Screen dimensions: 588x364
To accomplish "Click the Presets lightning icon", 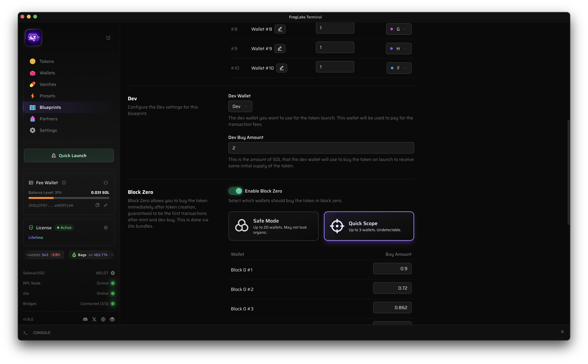I will (x=33, y=96).
